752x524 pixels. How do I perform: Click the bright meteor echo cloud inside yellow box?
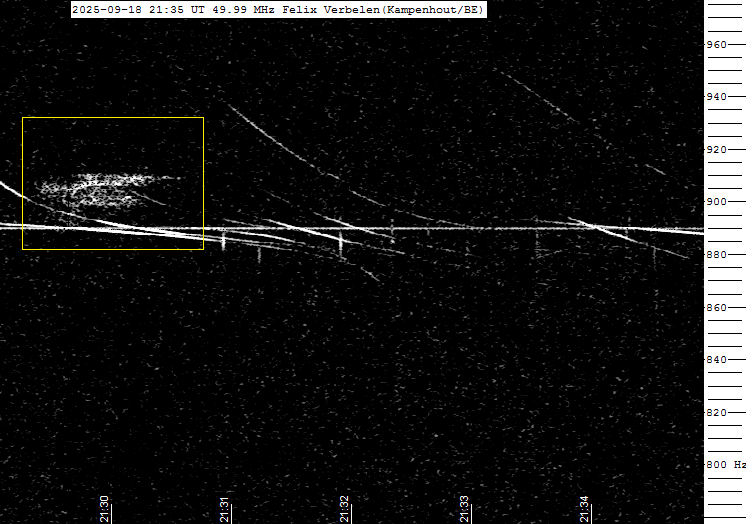coord(100,188)
